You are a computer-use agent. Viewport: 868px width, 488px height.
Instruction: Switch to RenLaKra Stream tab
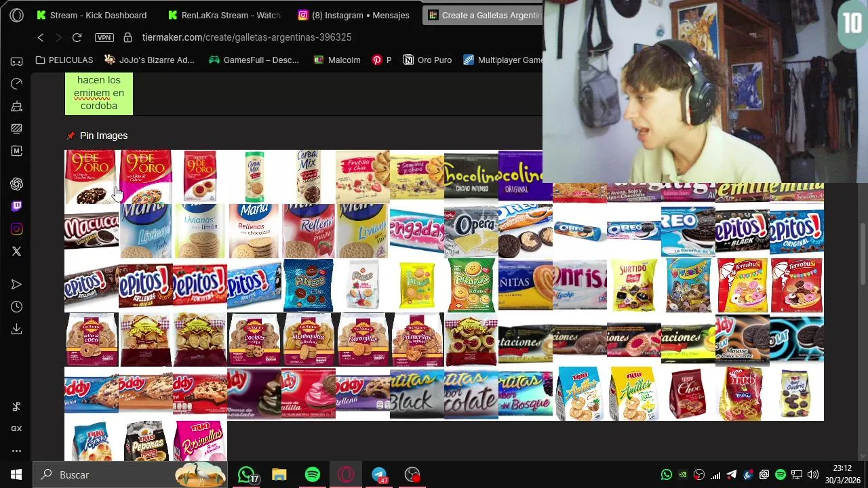pos(224,15)
